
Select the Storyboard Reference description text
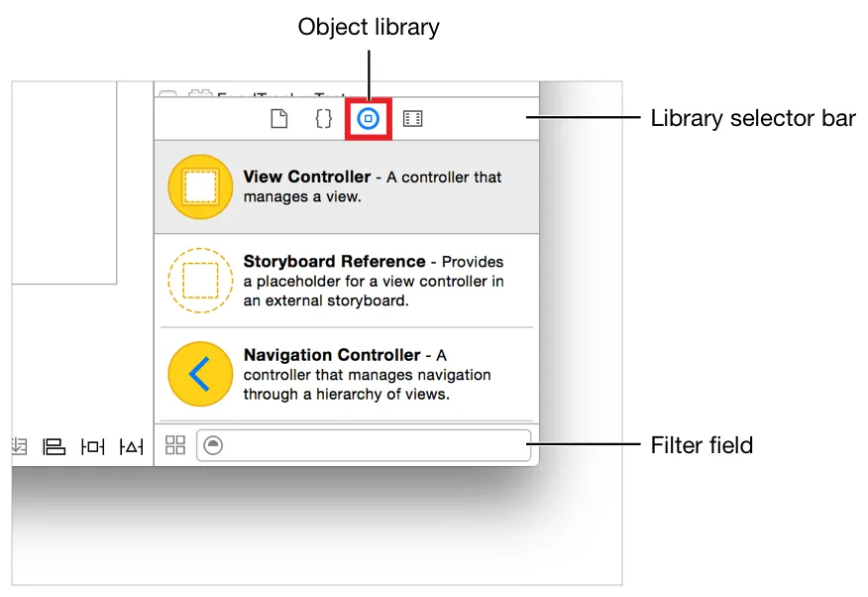coord(373,281)
